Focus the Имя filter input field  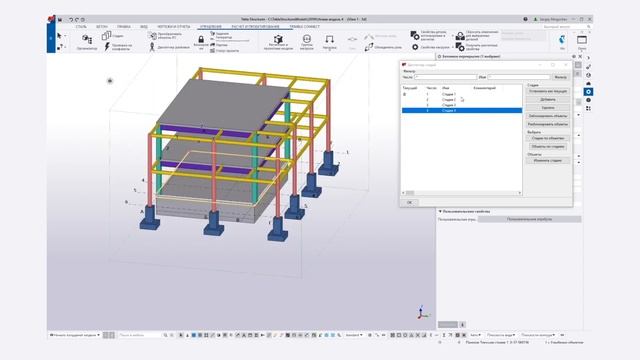[x=518, y=77]
